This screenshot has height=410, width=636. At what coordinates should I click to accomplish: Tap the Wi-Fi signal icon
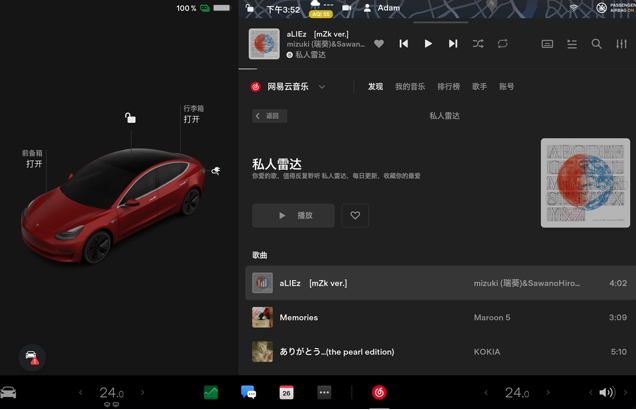pos(574,8)
